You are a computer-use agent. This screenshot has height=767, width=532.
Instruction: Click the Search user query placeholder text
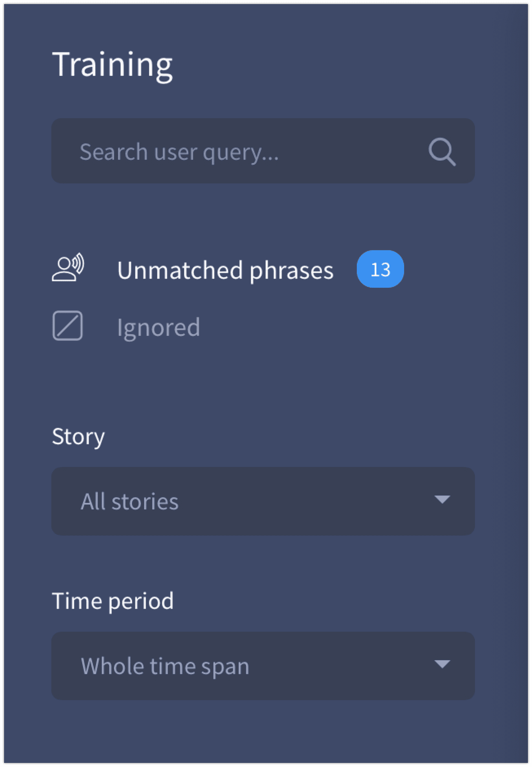coord(179,152)
